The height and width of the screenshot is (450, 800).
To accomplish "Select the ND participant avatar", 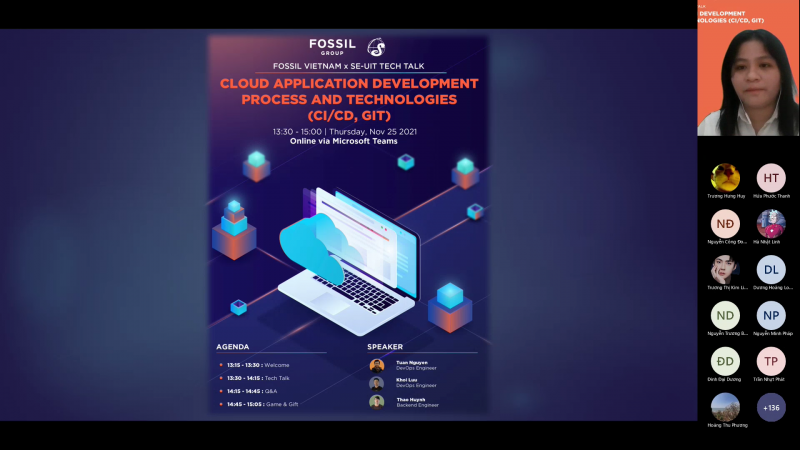I will coord(725,316).
